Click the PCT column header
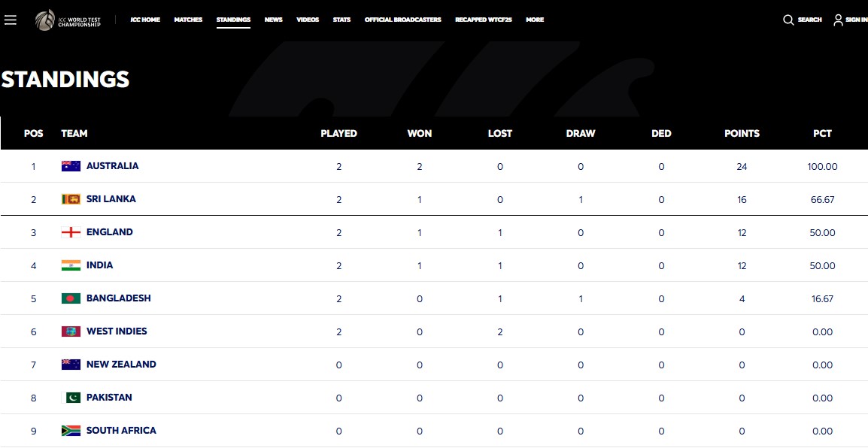This screenshot has height=448, width=868. coord(822,133)
